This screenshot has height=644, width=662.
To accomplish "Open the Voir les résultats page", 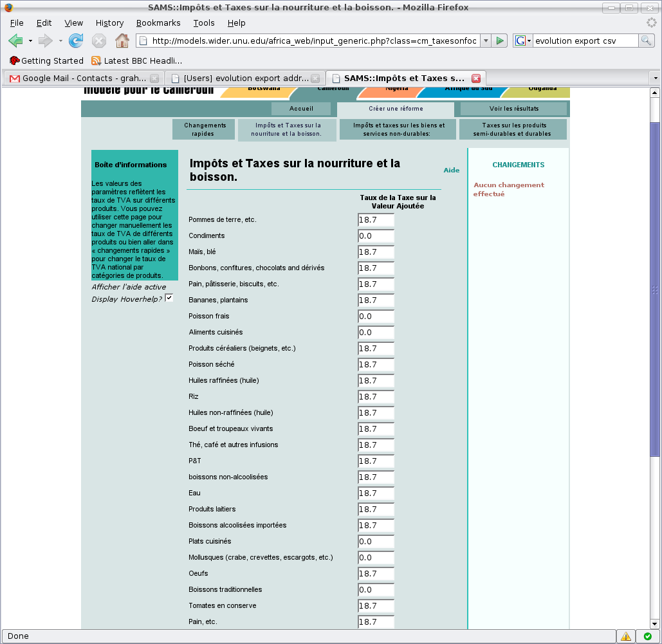I will pos(514,109).
